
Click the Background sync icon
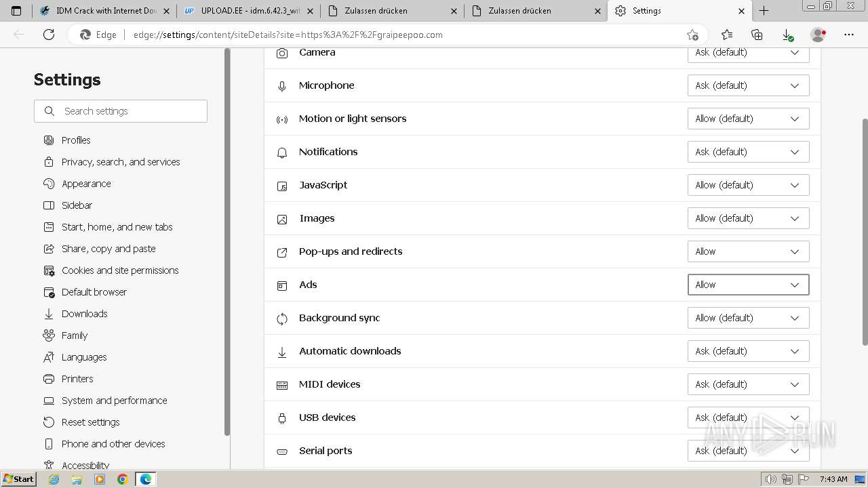click(x=282, y=319)
